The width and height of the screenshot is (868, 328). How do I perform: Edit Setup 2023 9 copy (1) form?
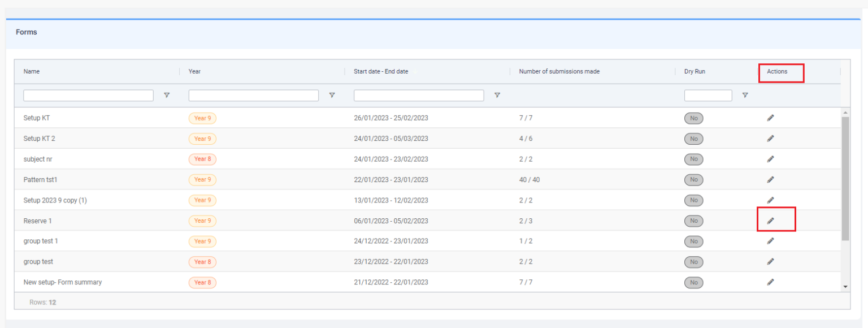click(x=770, y=200)
